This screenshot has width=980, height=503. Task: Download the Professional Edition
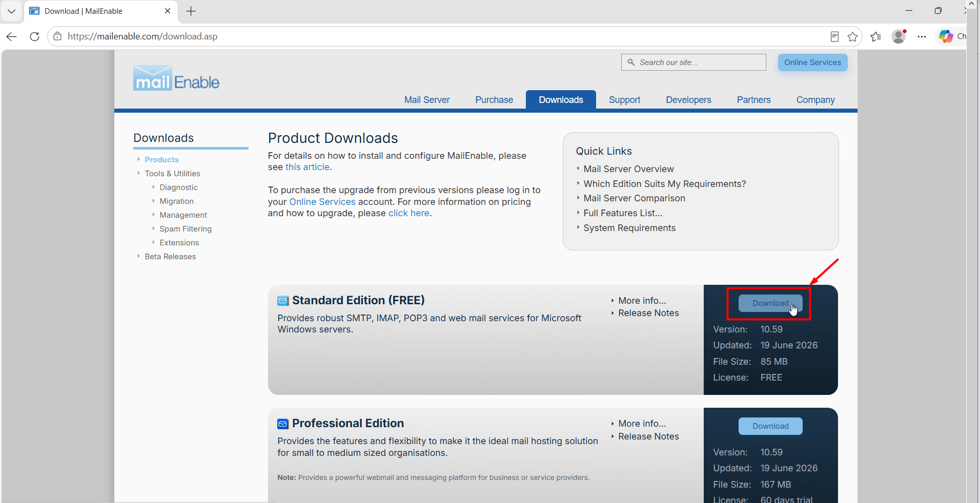coord(770,426)
